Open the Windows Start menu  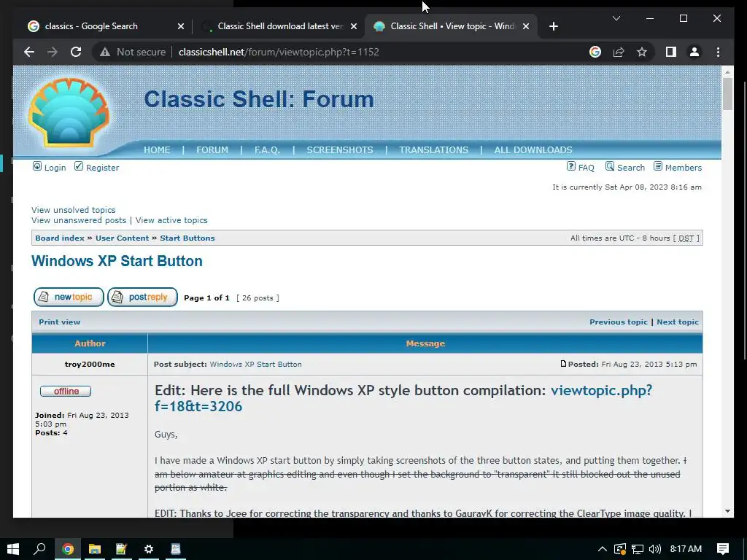click(x=13, y=549)
